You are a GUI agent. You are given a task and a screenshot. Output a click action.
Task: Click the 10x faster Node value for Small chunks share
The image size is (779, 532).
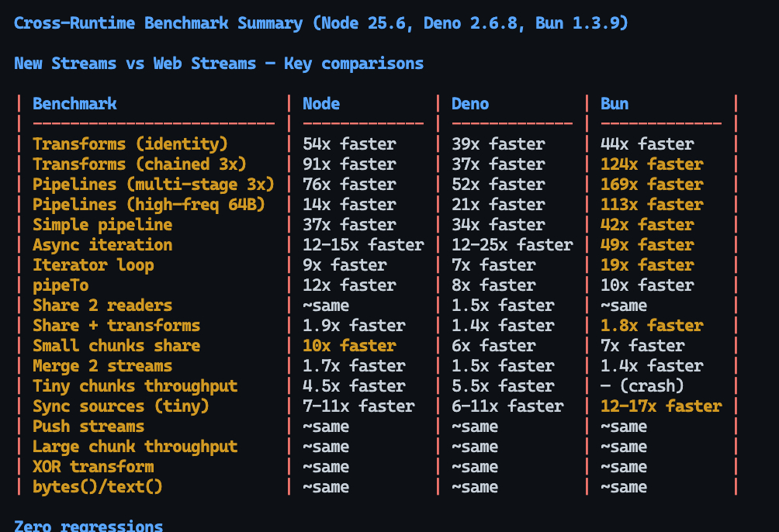click(349, 345)
